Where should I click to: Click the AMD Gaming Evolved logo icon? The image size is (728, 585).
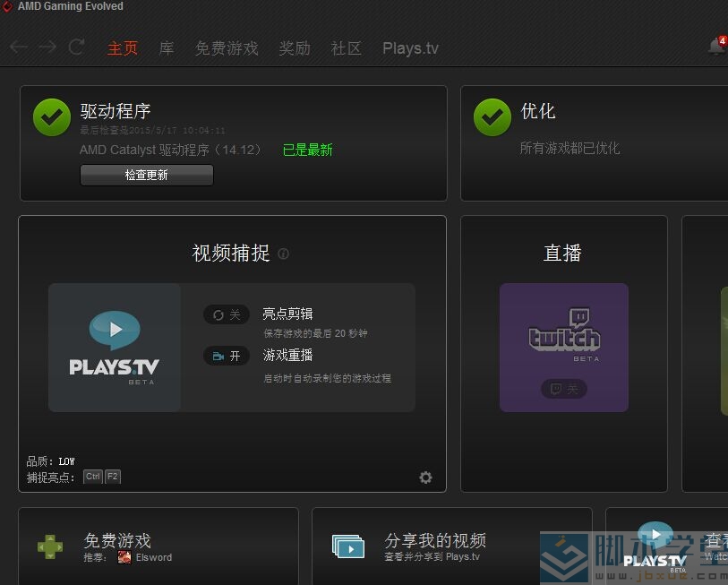7,6
